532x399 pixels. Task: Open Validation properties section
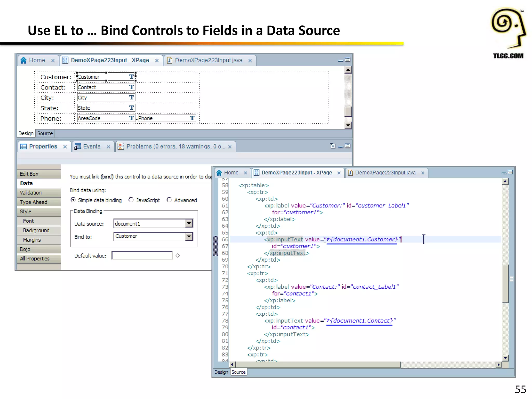[39, 192]
